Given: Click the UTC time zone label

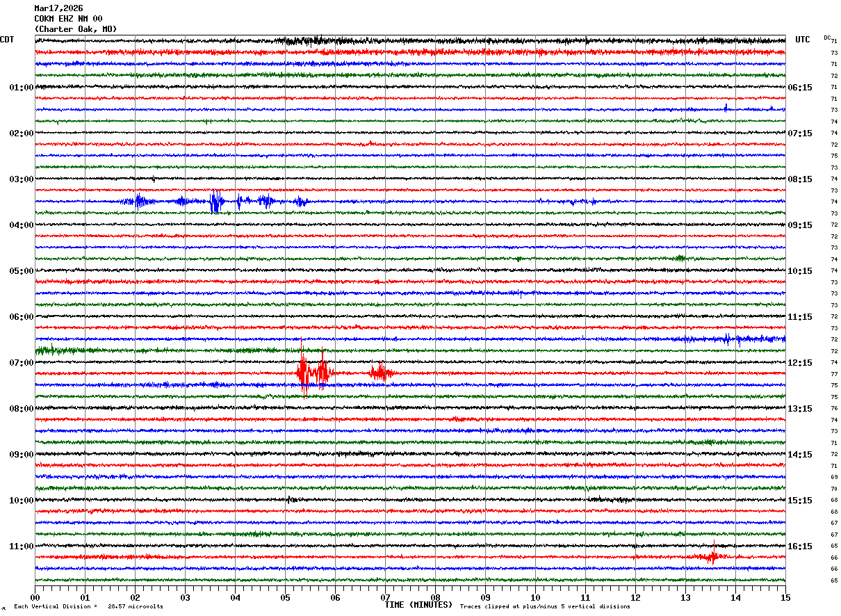Looking at the screenshot, I should [803, 40].
